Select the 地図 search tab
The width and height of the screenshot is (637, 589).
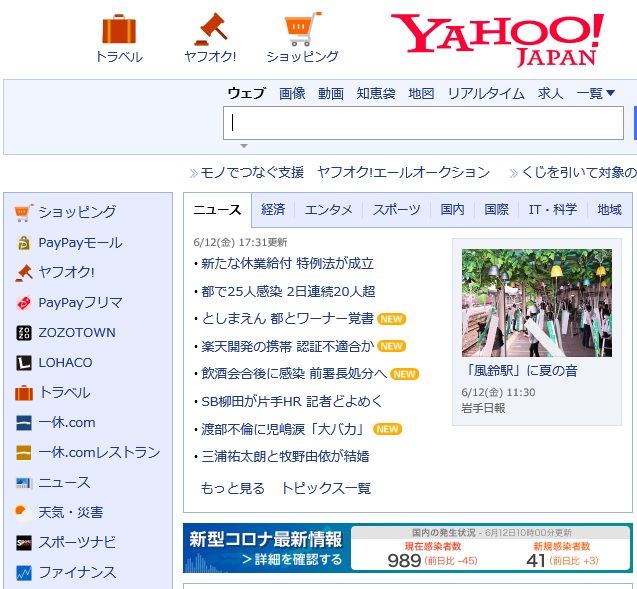(421, 93)
